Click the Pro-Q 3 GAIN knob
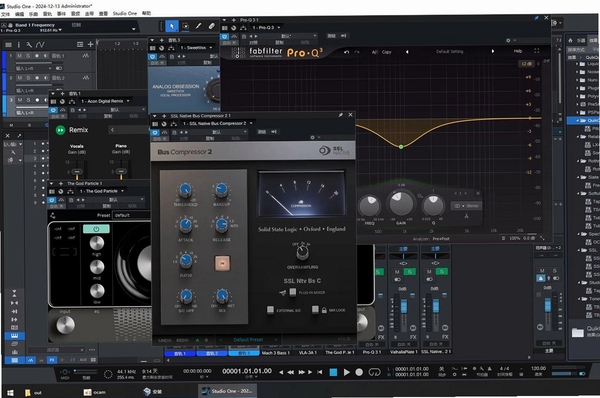This screenshot has height=398, width=600. [x=401, y=203]
